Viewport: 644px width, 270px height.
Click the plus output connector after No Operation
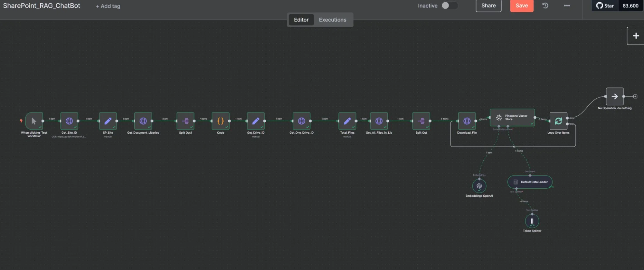(635, 96)
